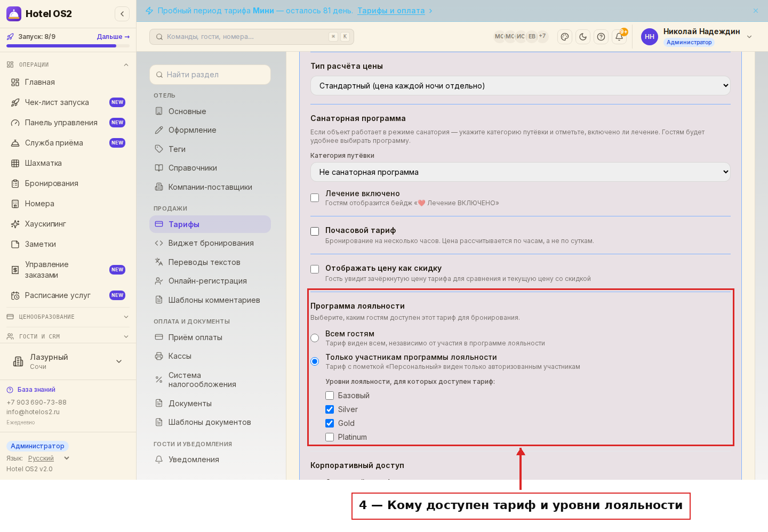Open Переводы текстов section

210,262
